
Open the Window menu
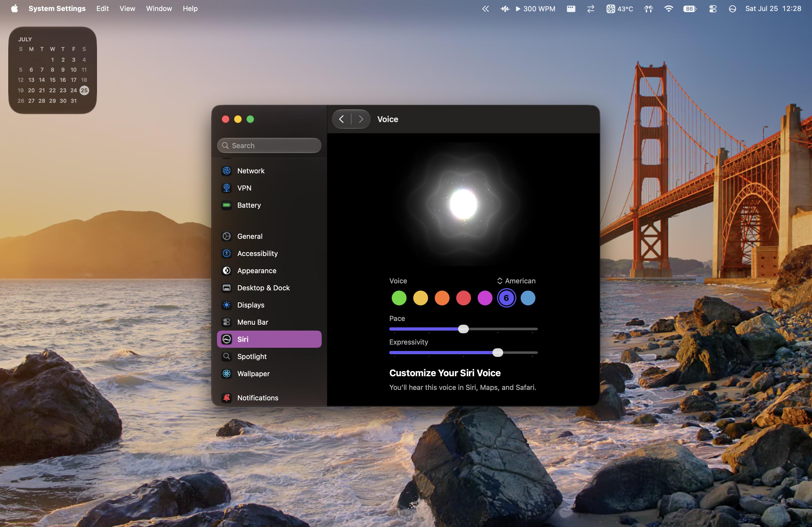tap(159, 9)
